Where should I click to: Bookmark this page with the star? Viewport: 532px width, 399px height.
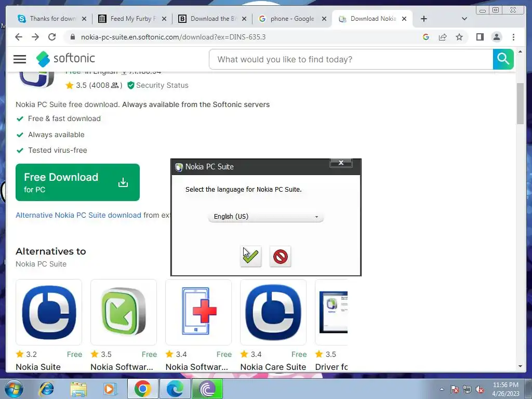click(x=459, y=37)
